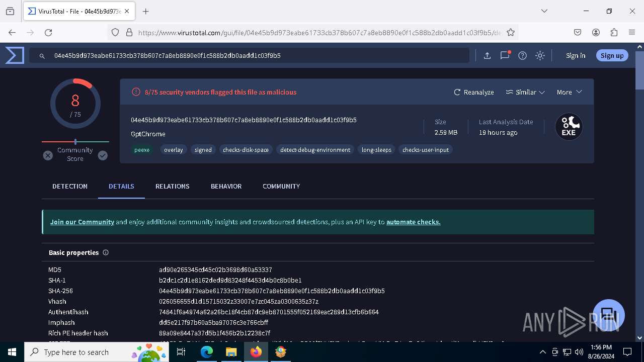Open the Firefox account icon
Image resolution: width=644 pixels, height=362 pixels.
pos(596,32)
